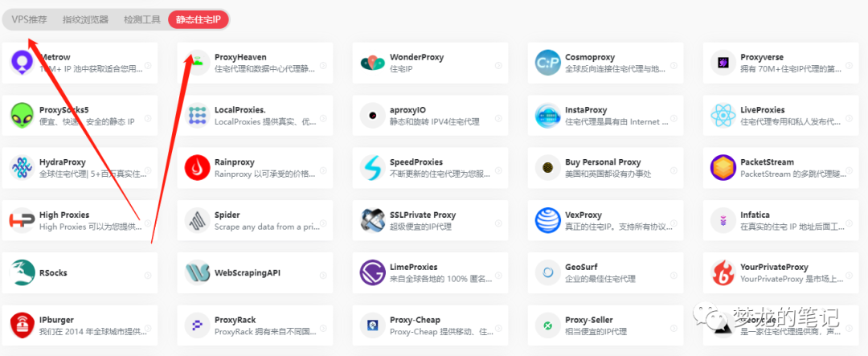The height and width of the screenshot is (356, 868).
Task: Click the arrow button on RSocks card
Action: click(148, 275)
